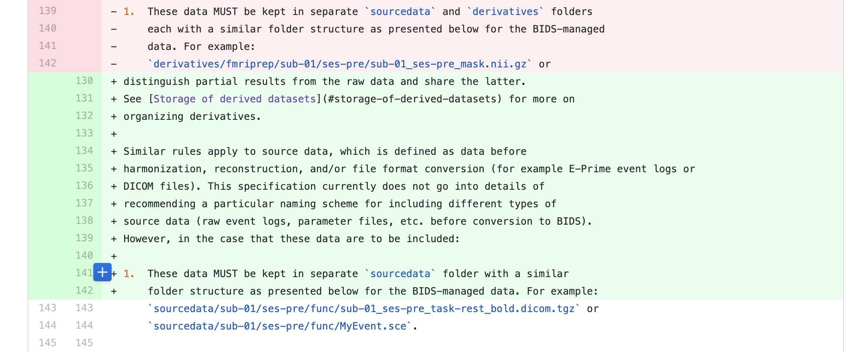868x352 pixels.
Task: Click the 'sourcedata/sub-01/ses-pre/func/MyEvent.sce' path text
Action: coord(280,326)
